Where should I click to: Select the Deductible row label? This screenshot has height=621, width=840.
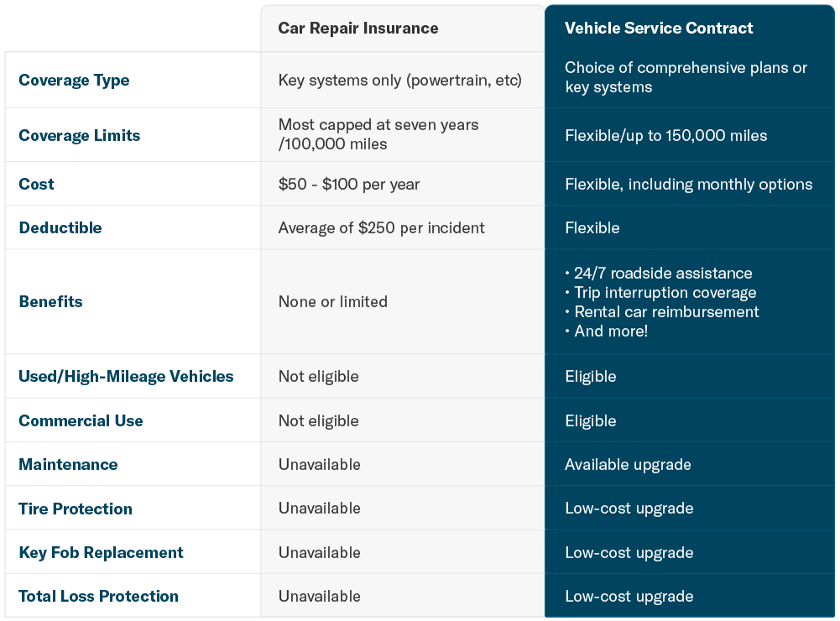pyautogui.click(x=60, y=227)
